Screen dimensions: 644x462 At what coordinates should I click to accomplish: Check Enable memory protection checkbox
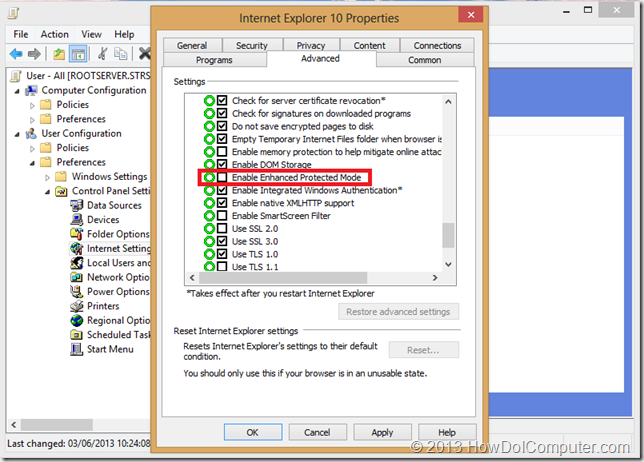coord(222,152)
